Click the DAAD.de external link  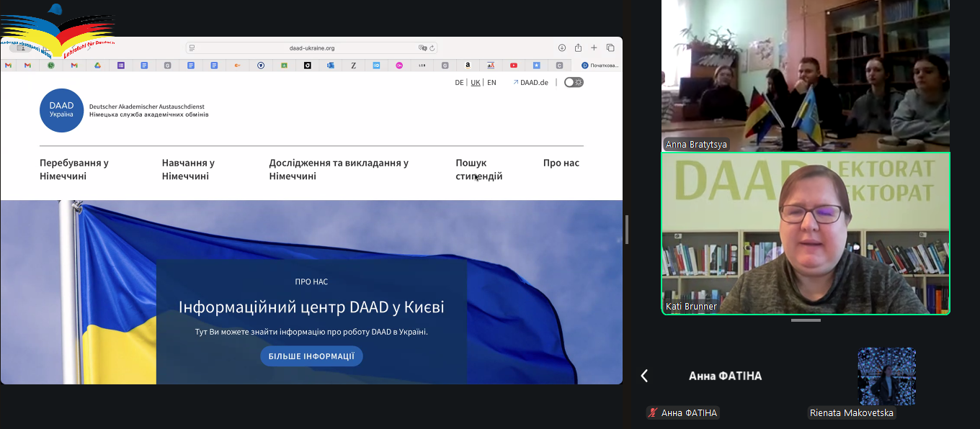click(x=530, y=83)
